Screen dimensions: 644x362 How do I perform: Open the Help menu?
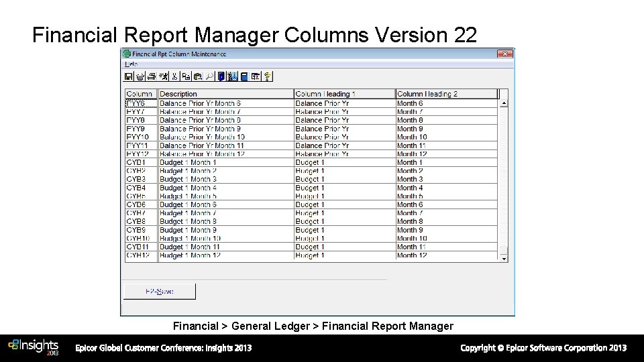coord(131,64)
